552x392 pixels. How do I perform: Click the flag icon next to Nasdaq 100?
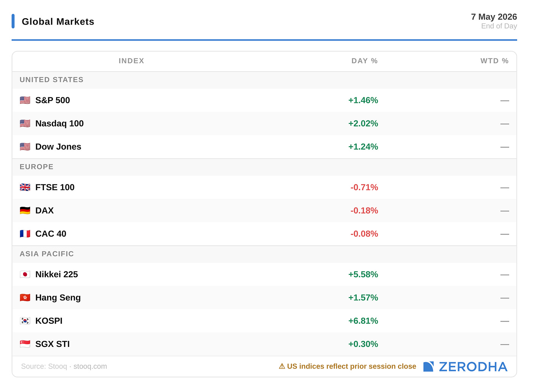point(25,123)
